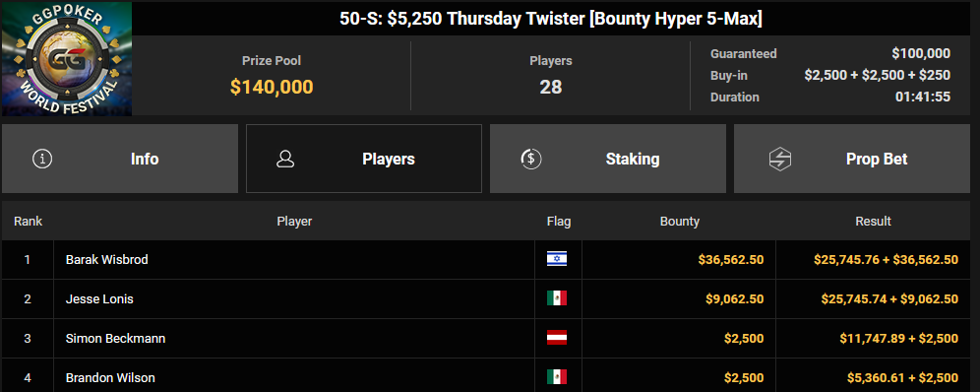Click the Player column header
The width and height of the screenshot is (980, 392).
[294, 222]
